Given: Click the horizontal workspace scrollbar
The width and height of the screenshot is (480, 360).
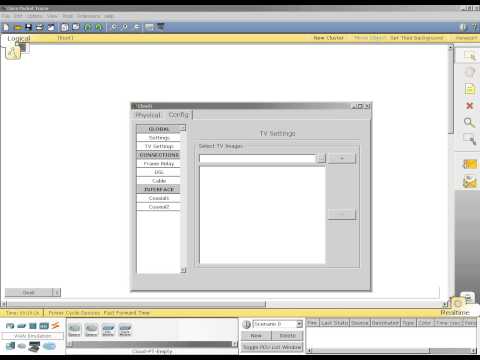Looking at the screenshot, I should (x=137, y=304).
